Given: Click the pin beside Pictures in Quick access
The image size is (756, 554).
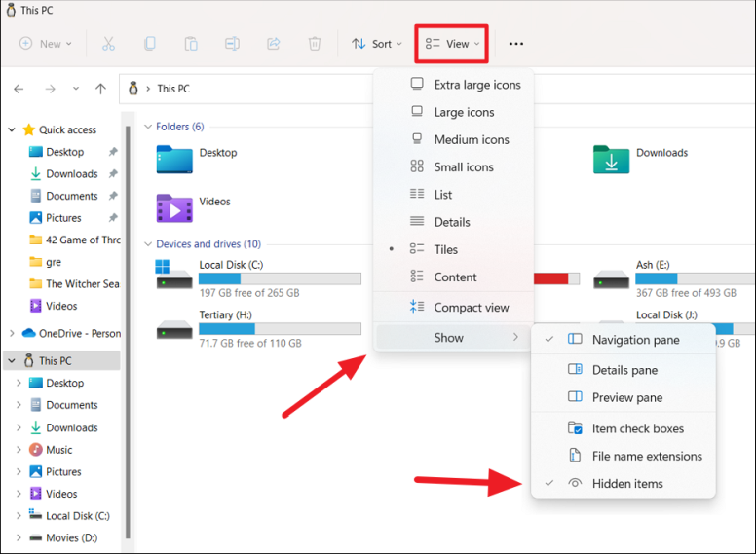Looking at the screenshot, I should click(x=113, y=218).
